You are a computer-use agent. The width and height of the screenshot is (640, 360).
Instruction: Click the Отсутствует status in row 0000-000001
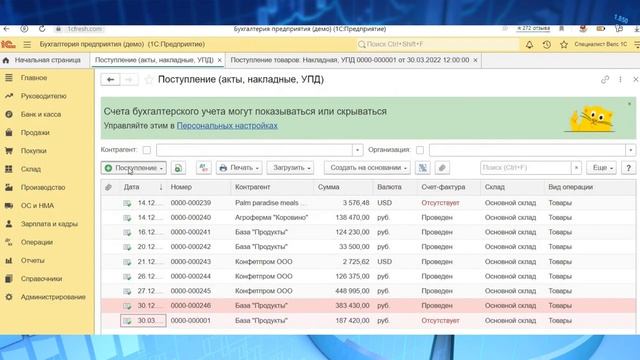pos(440,320)
